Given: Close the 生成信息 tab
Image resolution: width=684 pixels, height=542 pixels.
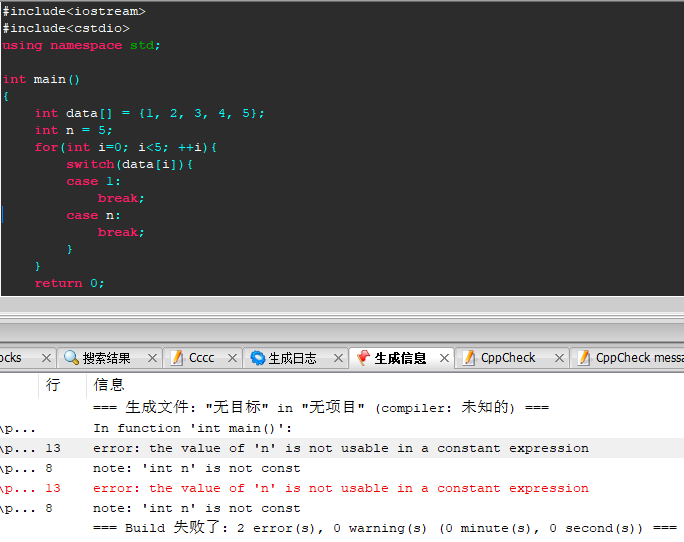Looking at the screenshot, I should (x=445, y=358).
